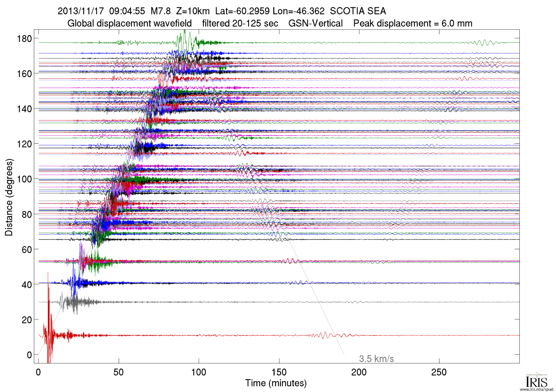This screenshot has width=556, height=392.
Task: Click the 3.5 km/s velocity label
Action: tap(376, 359)
